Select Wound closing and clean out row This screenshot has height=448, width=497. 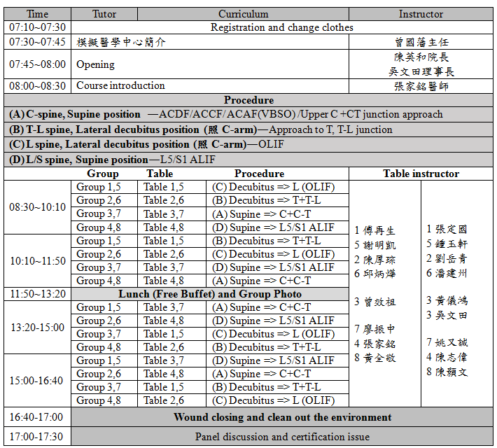tap(282, 417)
